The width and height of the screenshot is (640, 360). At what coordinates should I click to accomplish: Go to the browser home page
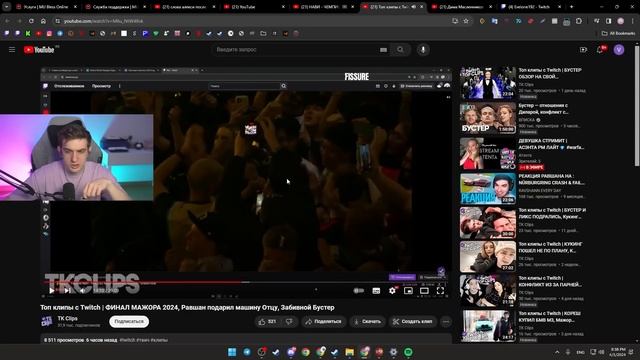(x=43, y=21)
